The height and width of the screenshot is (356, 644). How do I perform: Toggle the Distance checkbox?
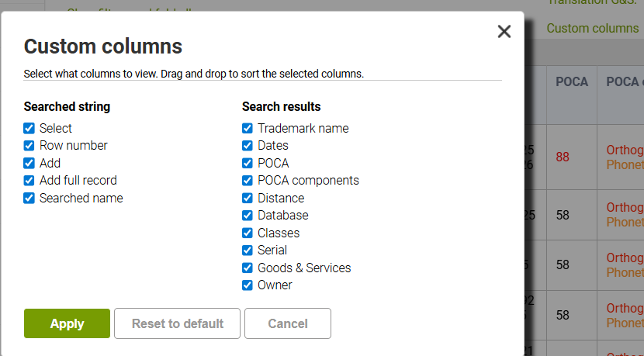[x=248, y=199]
